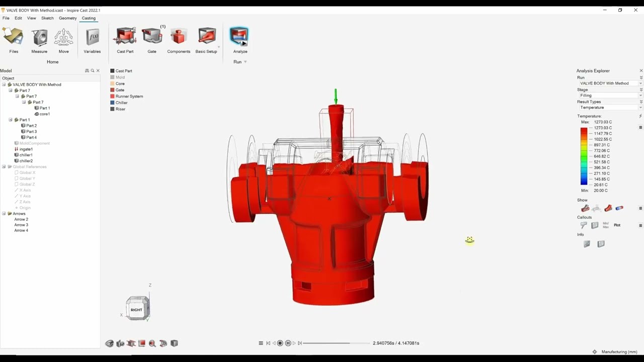
Task: Click the Components tool icon
Action: coord(179,37)
